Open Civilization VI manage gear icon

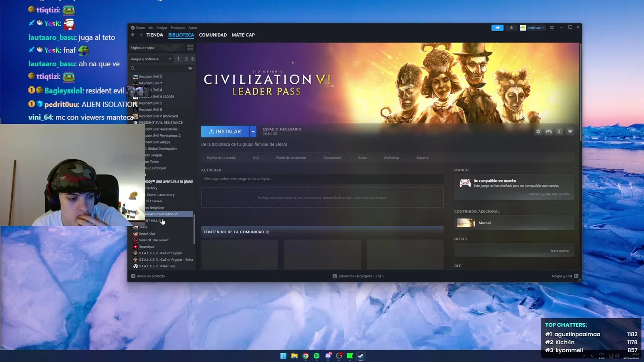tap(538, 131)
